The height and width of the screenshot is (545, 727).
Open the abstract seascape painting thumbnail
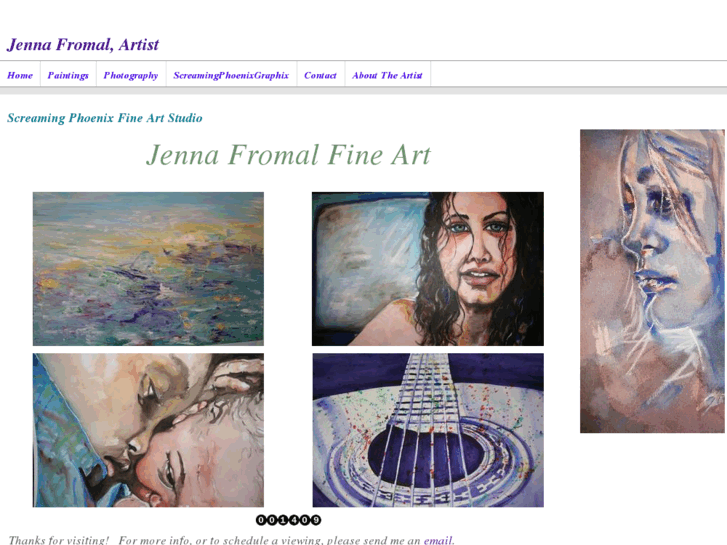(x=148, y=269)
